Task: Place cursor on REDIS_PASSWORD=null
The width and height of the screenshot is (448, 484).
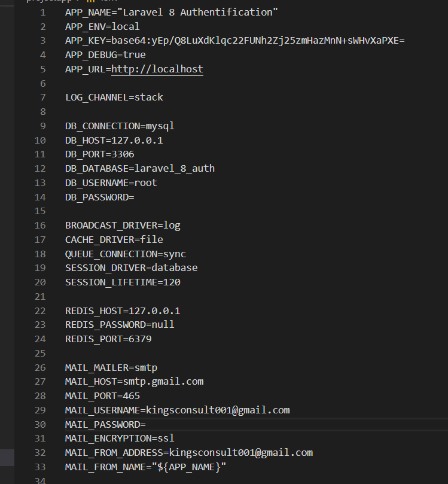Action: [120, 325]
